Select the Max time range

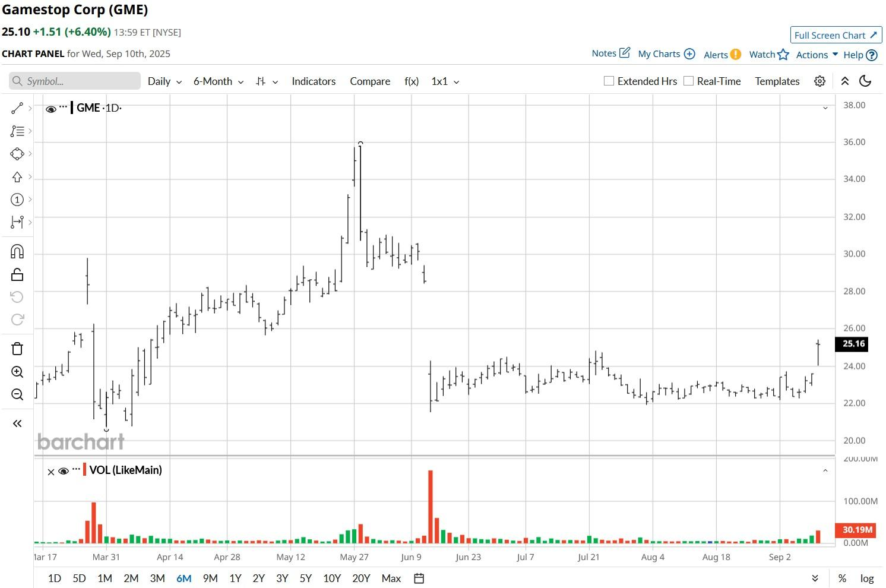tap(391, 578)
